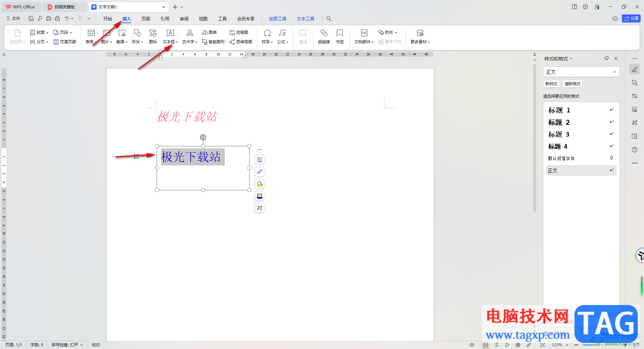
Task: Open 更多素材 more materials dropdown
Action: [x=420, y=37]
